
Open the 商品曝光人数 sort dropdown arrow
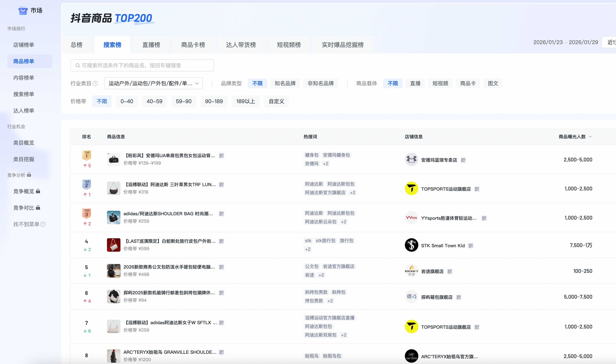click(590, 137)
